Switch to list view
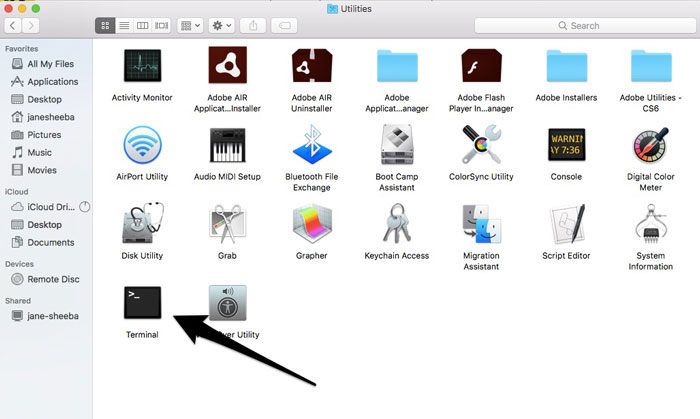 124,25
